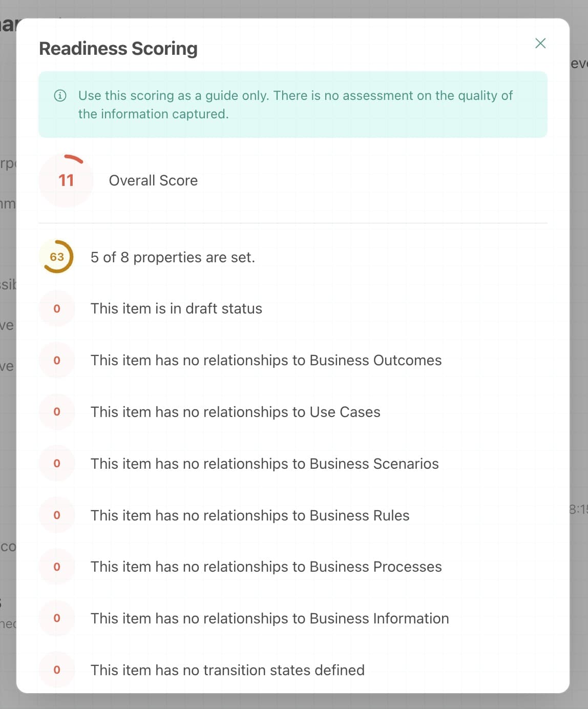Click the "no transition states defined" entry
The height and width of the screenshot is (709, 588).
227,670
